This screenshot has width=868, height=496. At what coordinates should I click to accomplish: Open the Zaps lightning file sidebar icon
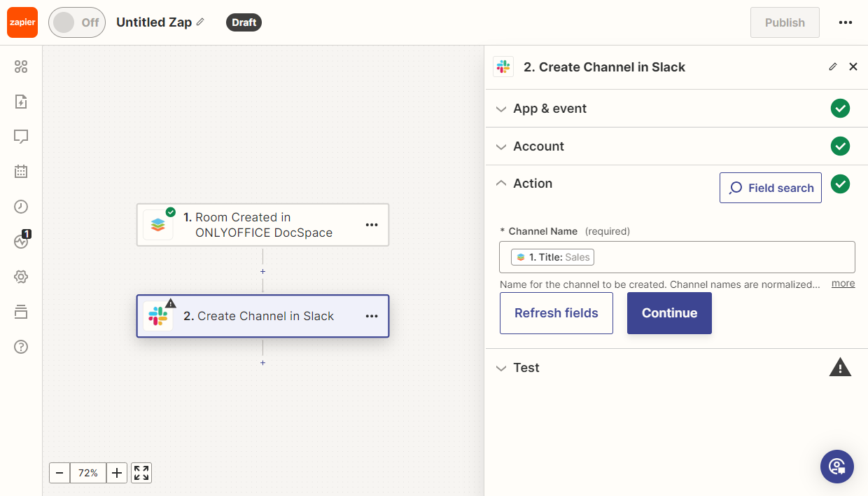(x=21, y=102)
